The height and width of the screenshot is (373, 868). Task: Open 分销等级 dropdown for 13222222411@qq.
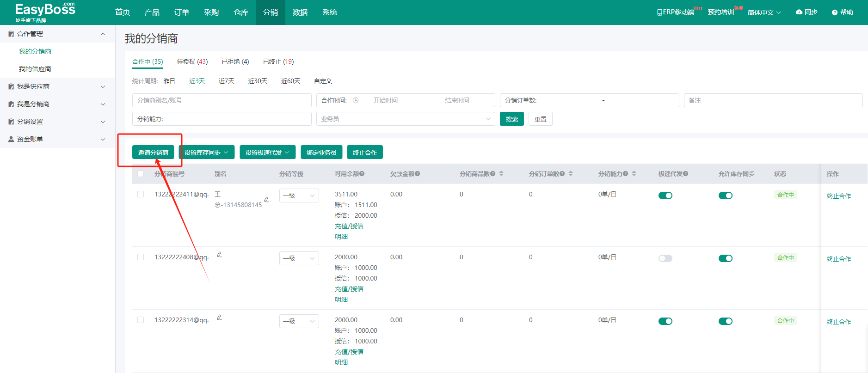tap(299, 196)
